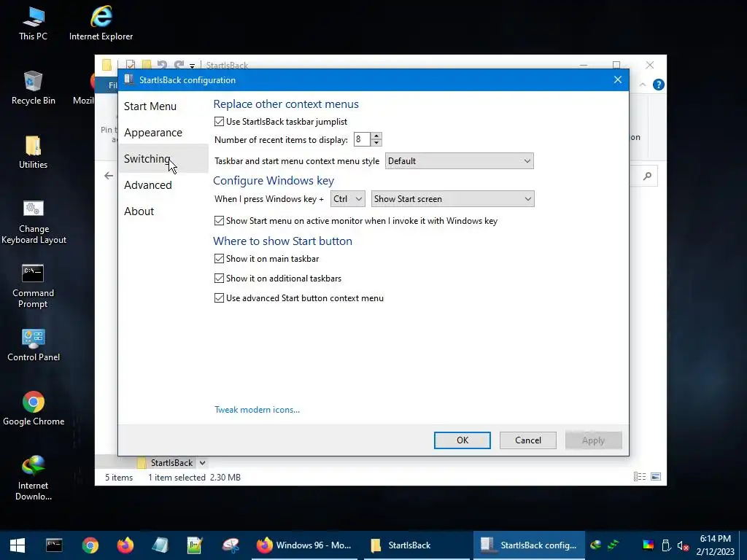Launch pinned Firefox from taskbar
This screenshot has height=560, width=747.
[x=125, y=545]
